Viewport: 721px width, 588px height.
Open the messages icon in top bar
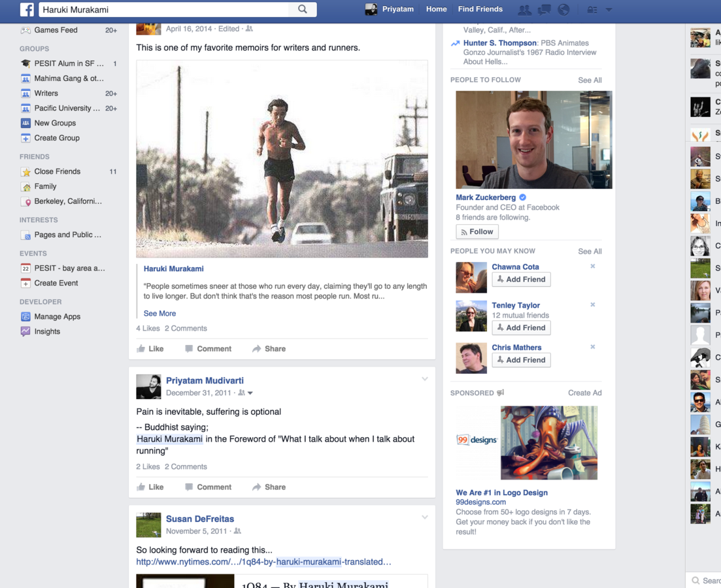coord(545,10)
